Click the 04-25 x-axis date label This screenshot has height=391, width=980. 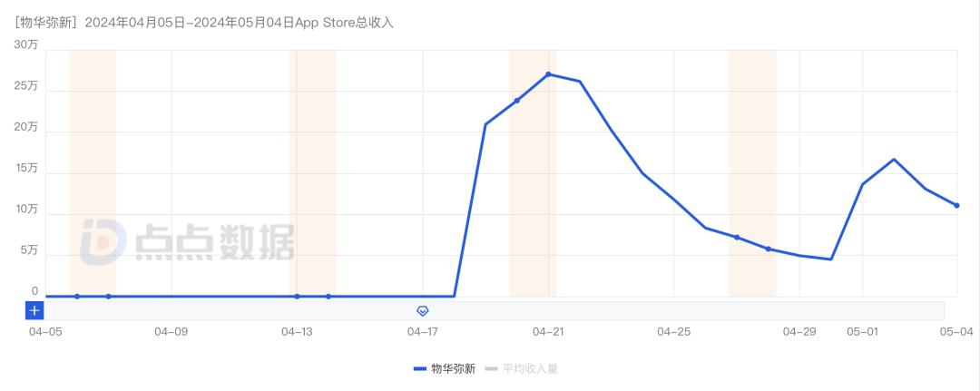(673, 332)
